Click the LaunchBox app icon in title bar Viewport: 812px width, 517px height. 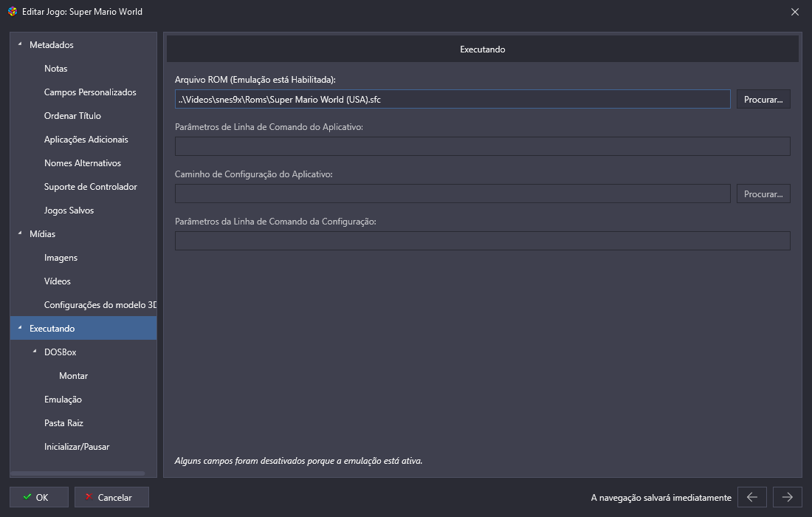click(13, 12)
